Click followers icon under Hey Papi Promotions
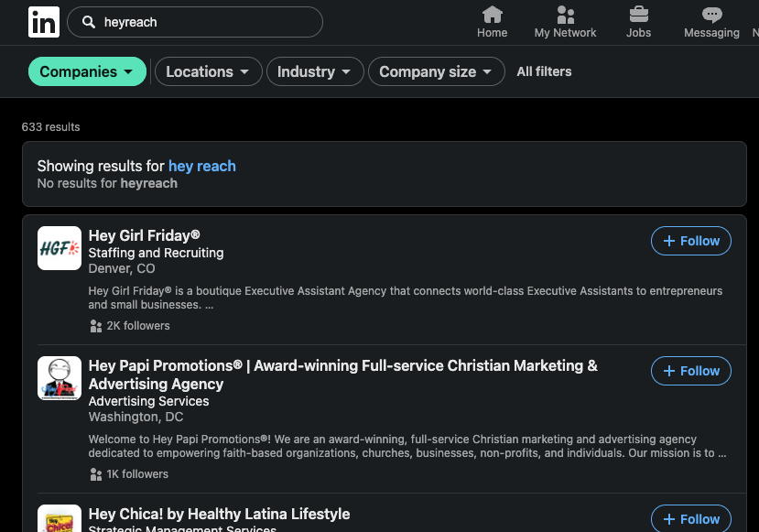 coord(96,474)
